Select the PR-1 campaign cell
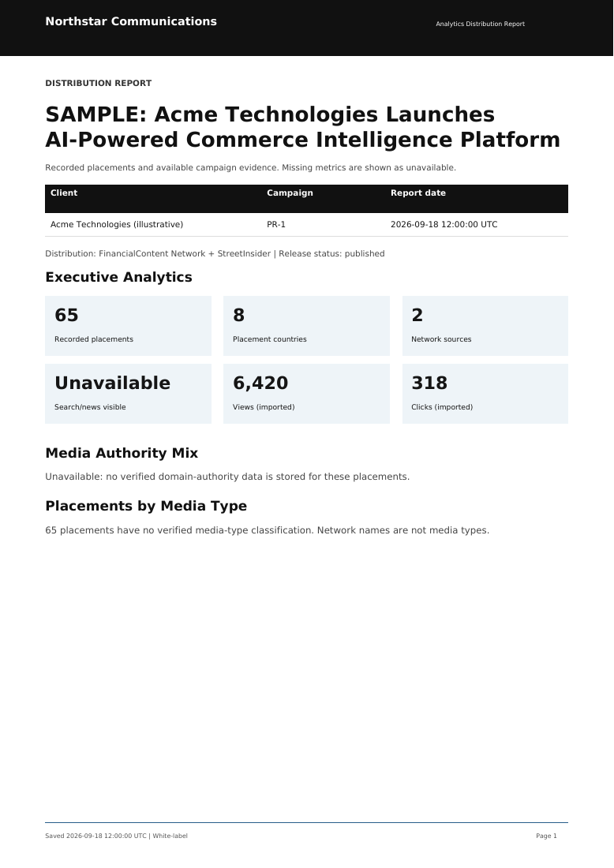This screenshot has height=868, width=614. 276,224
